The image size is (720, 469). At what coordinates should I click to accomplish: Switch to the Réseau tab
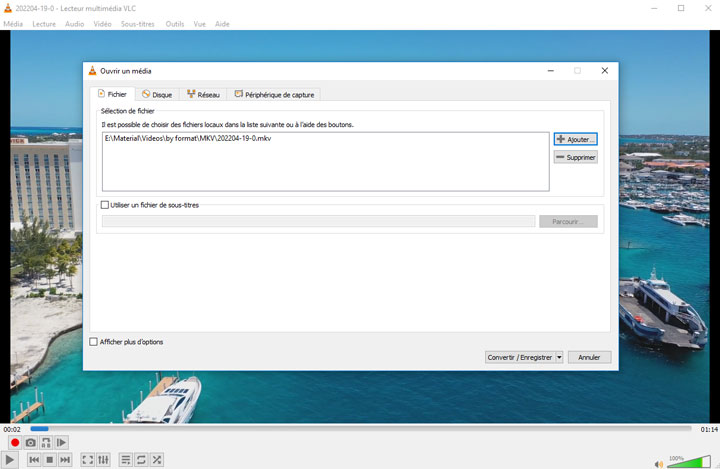pos(203,95)
